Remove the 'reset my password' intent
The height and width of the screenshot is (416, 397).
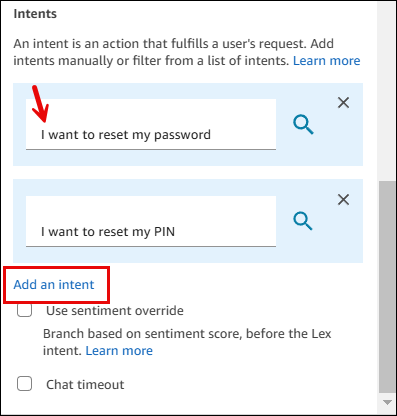(x=343, y=103)
